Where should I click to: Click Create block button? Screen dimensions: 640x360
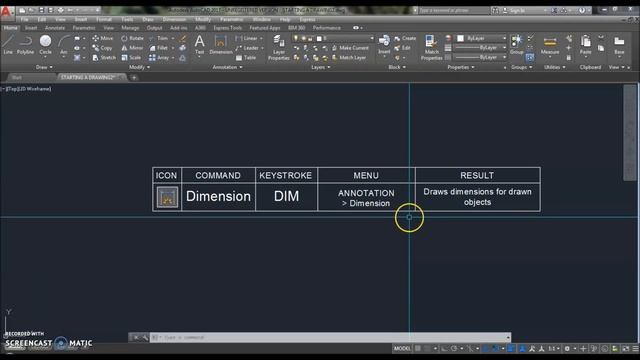[405, 38]
